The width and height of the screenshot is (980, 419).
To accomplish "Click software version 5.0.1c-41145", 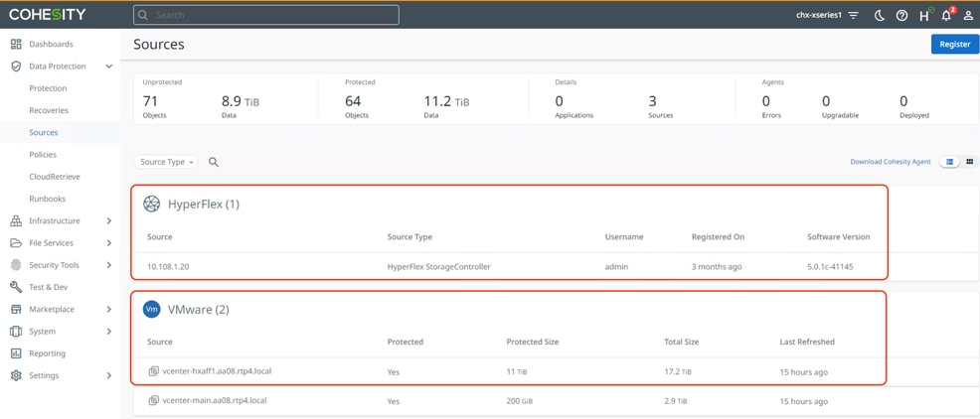I will point(830,267).
